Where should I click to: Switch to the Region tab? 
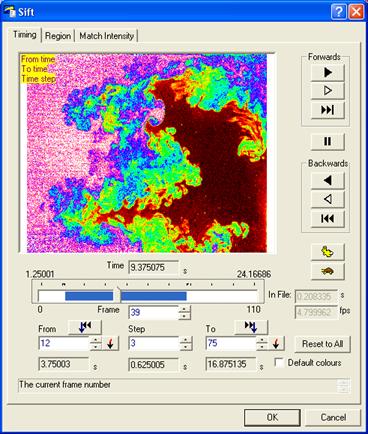pyautogui.click(x=58, y=36)
